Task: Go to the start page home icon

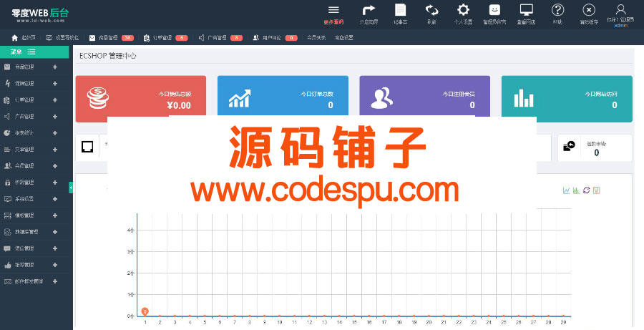Action: click(15, 38)
